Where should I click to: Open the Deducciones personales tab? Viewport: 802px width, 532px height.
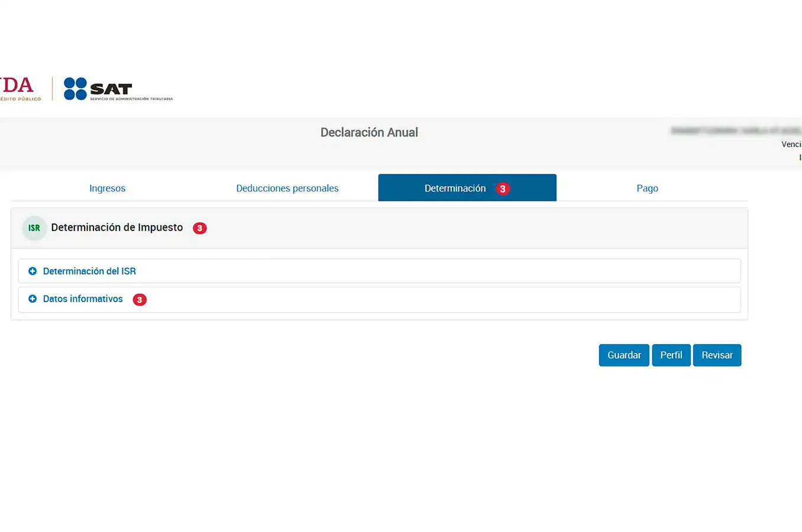coord(287,189)
